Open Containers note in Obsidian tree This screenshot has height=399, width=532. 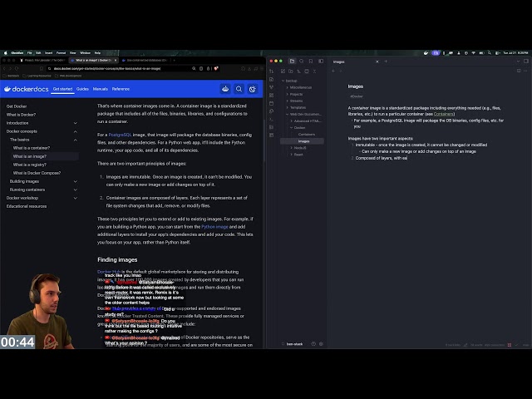[307, 135]
